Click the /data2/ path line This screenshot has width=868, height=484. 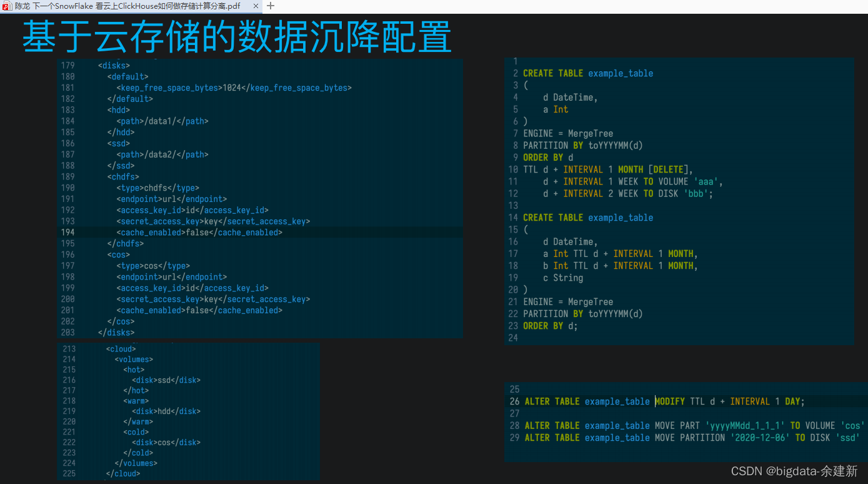162,154
